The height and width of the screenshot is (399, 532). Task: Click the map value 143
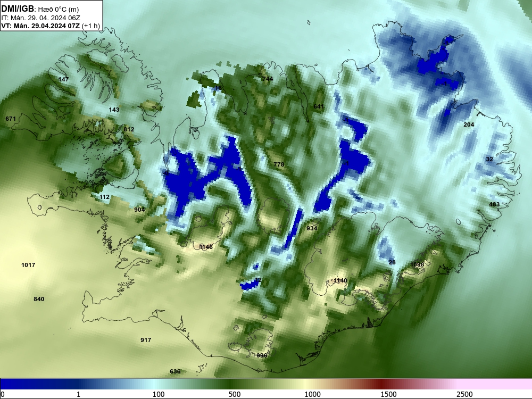[114, 110]
